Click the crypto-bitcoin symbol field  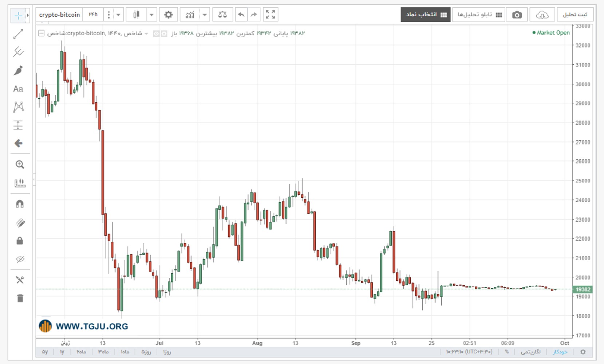coord(59,15)
